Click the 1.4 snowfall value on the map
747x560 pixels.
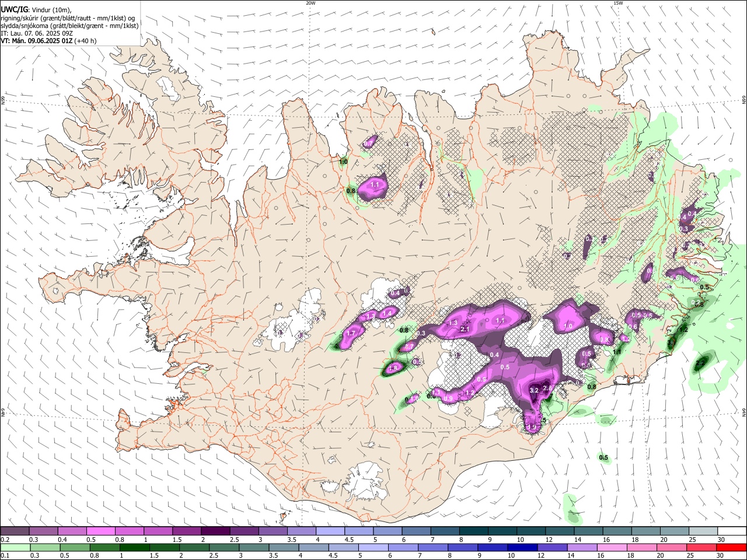(x=386, y=313)
